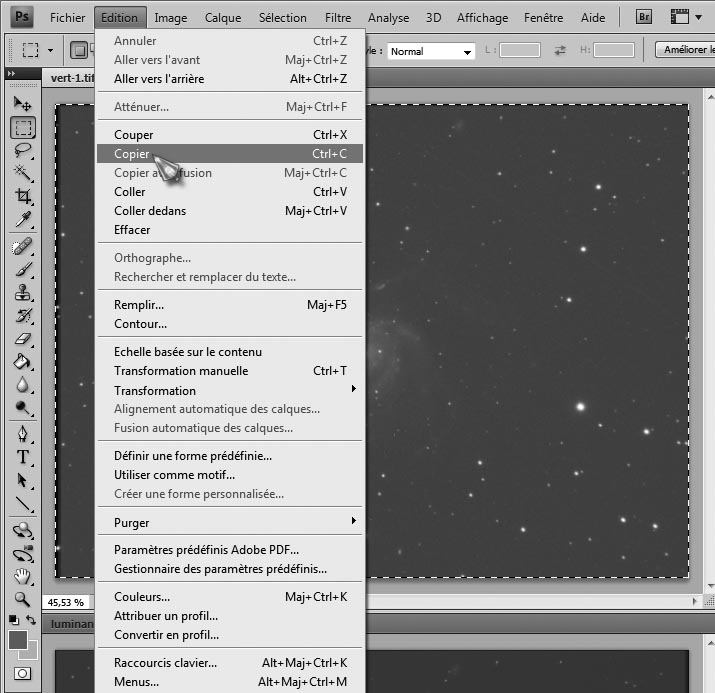The width and height of the screenshot is (715, 693).
Task: Select the Type tool
Action: point(22,457)
